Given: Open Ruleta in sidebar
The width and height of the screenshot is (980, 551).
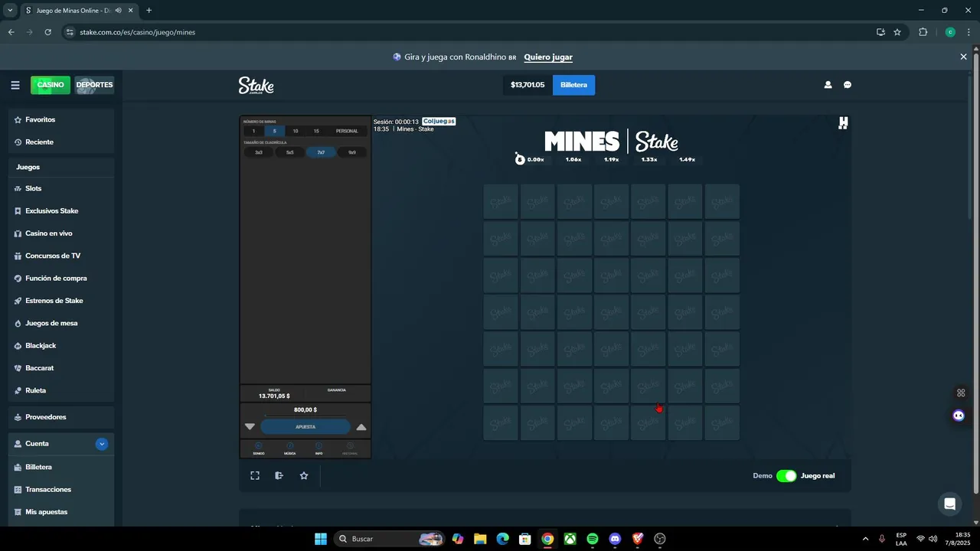Looking at the screenshot, I should [61, 391].
